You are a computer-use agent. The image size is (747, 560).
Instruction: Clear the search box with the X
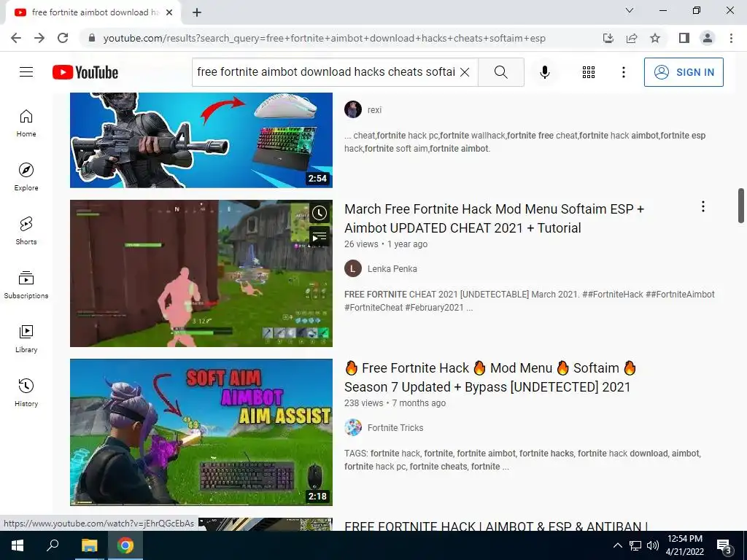click(465, 72)
